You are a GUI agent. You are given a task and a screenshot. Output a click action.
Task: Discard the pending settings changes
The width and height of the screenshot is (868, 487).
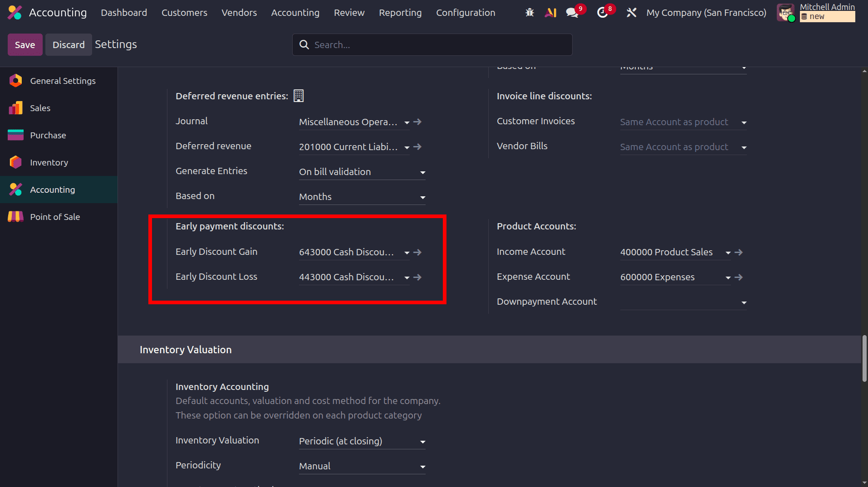pyautogui.click(x=69, y=44)
